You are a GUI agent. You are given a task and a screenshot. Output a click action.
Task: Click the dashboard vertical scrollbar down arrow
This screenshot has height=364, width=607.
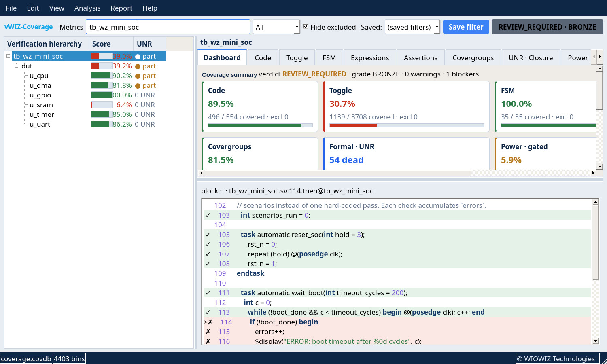pos(600,167)
